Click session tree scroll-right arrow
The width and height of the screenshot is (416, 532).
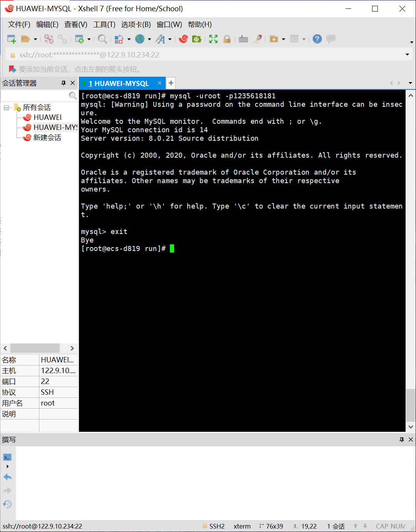click(x=72, y=348)
